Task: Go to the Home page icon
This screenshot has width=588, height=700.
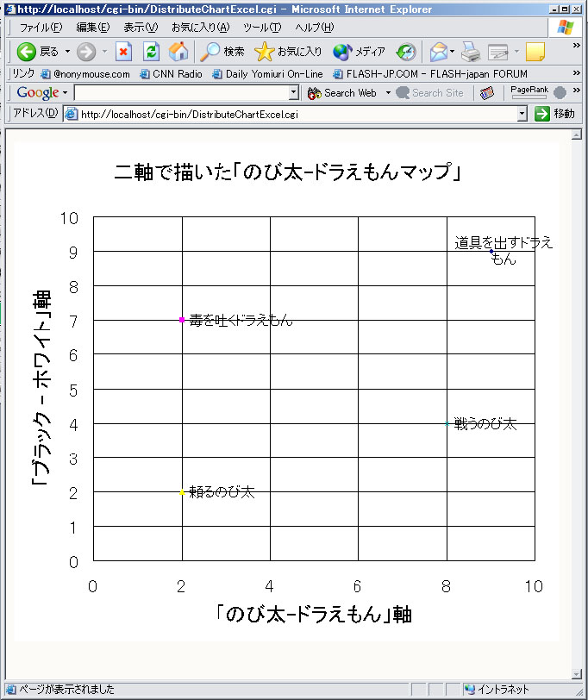Action: tap(178, 52)
